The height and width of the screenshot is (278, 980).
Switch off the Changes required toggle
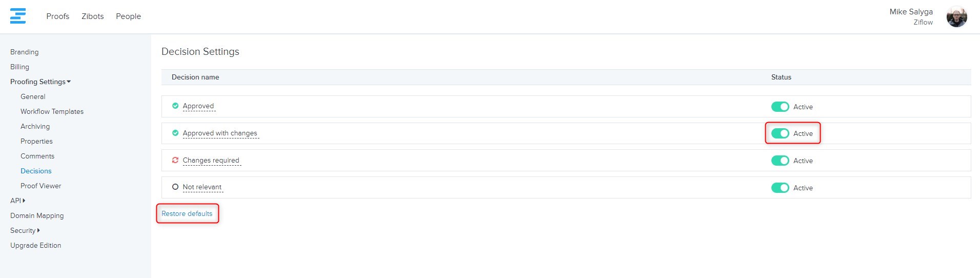click(x=780, y=161)
